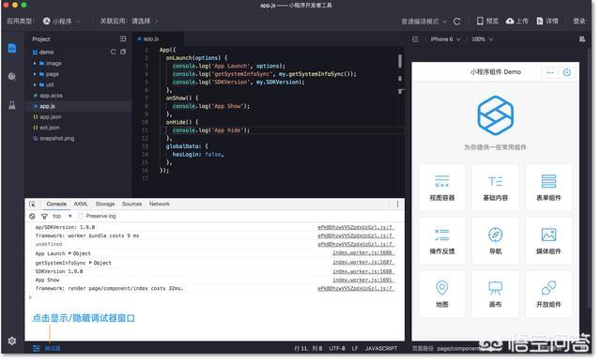601x364 pixels.
Task: Open the iPhone 6 device dropdown
Action: pos(445,39)
